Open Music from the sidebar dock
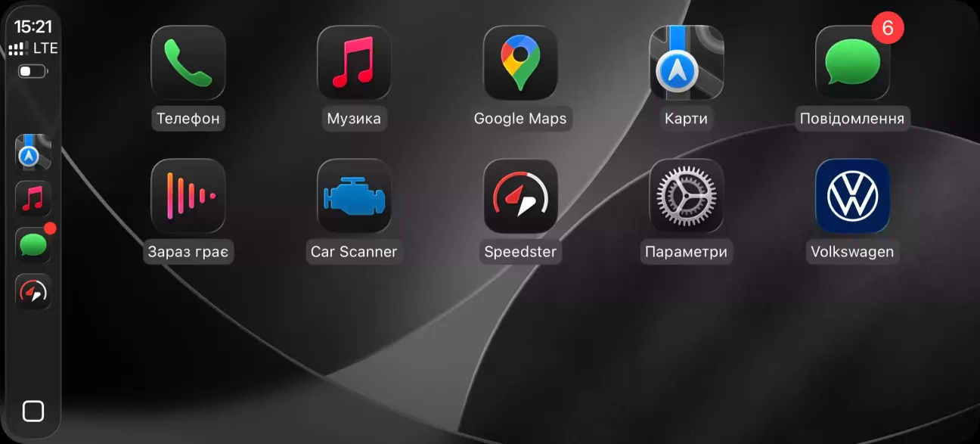The image size is (980, 444). pyautogui.click(x=33, y=199)
